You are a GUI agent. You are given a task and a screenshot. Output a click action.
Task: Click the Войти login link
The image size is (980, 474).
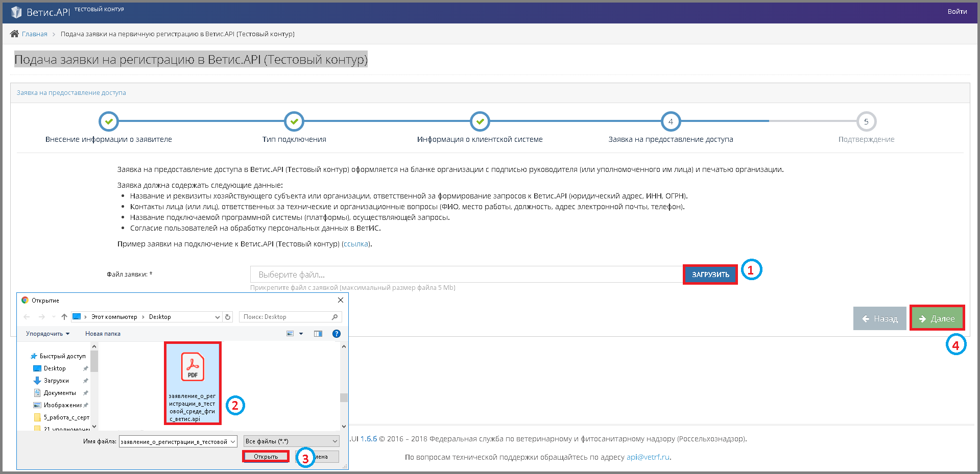click(x=957, y=11)
